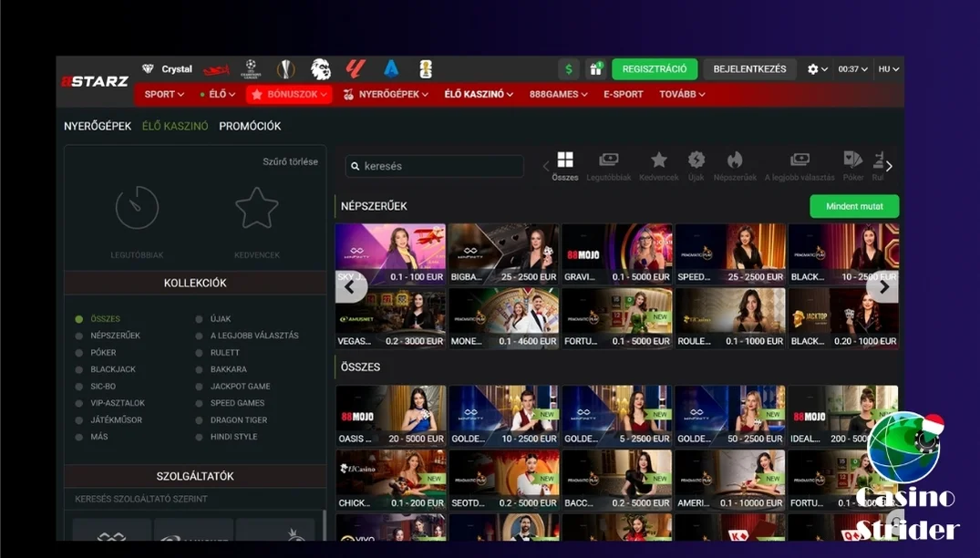
Task: Open the settings gear dropdown
Action: 817,69
